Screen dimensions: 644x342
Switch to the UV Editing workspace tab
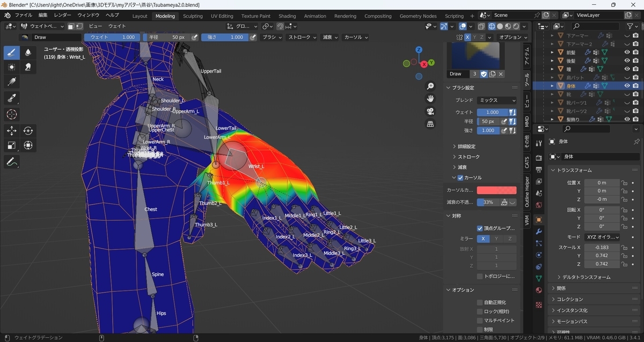click(x=222, y=16)
